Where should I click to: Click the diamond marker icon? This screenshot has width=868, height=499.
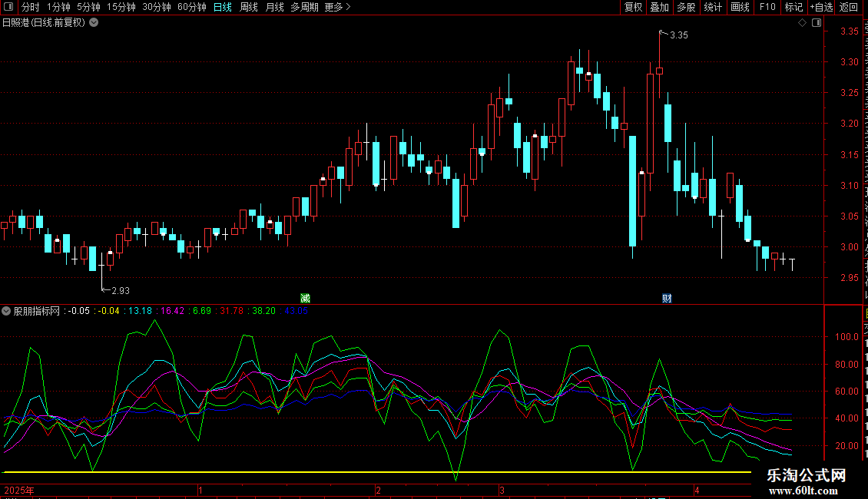coord(802,23)
